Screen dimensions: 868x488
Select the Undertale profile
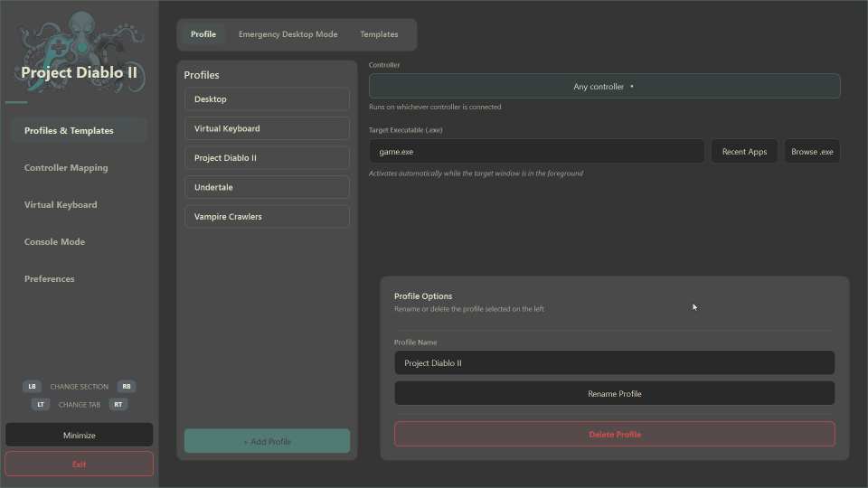(x=267, y=187)
